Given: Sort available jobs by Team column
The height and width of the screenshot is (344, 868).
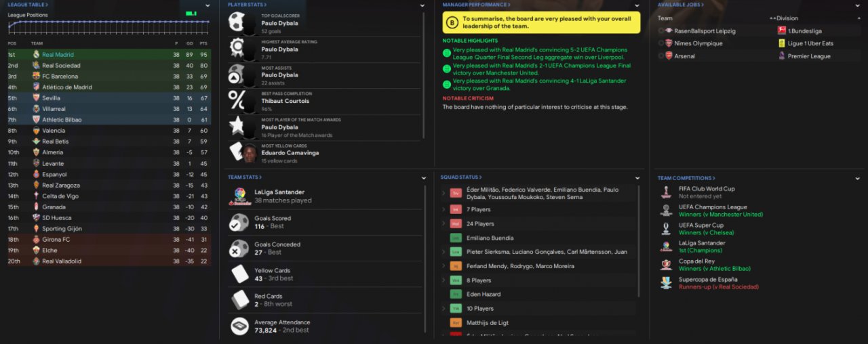Looking at the screenshot, I should (665, 18).
